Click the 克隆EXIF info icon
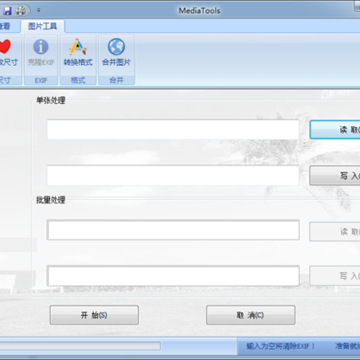The image size is (360, 360). pos(41,47)
